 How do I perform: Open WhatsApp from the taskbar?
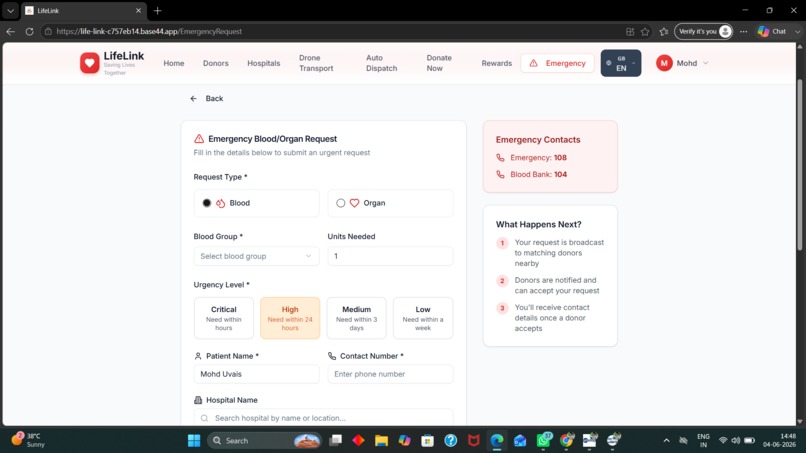point(543,441)
